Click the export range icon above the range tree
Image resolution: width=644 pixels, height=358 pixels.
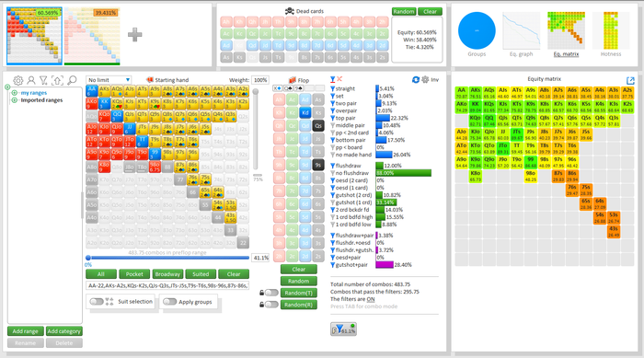57,81
